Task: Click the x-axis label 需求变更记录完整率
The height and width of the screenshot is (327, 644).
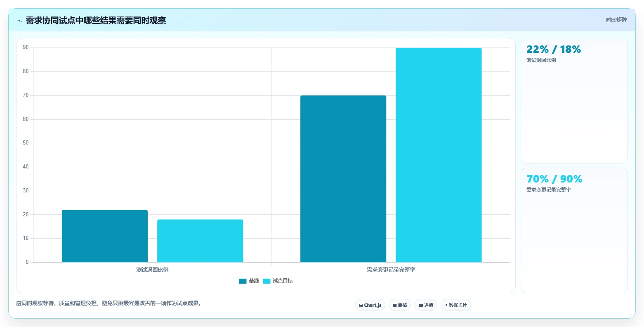Action: click(x=391, y=270)
